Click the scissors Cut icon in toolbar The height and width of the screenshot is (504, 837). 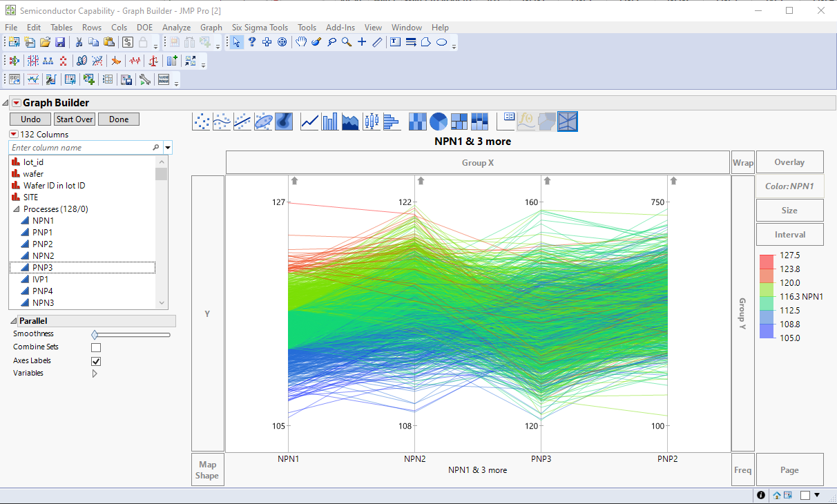(x=79, y=42)
